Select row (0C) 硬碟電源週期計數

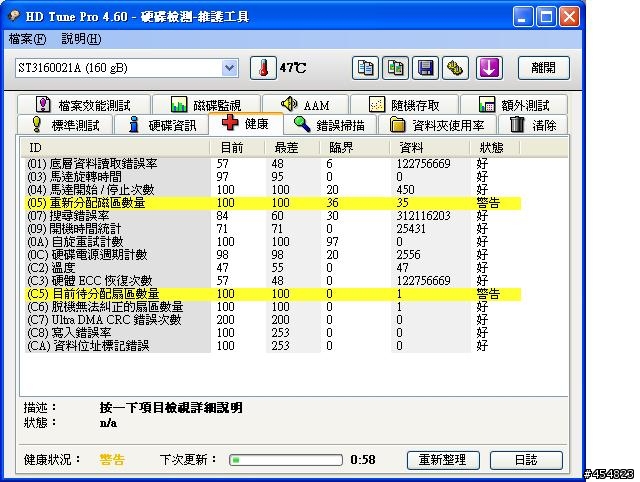(273, 255)
